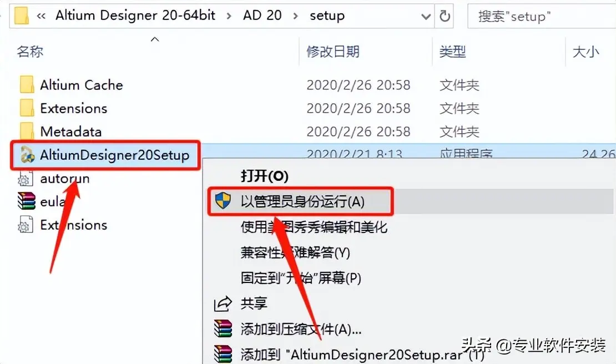616x364 pixels.
Task: Sort files by the 修改日期 column header
Action: [333, 52]
